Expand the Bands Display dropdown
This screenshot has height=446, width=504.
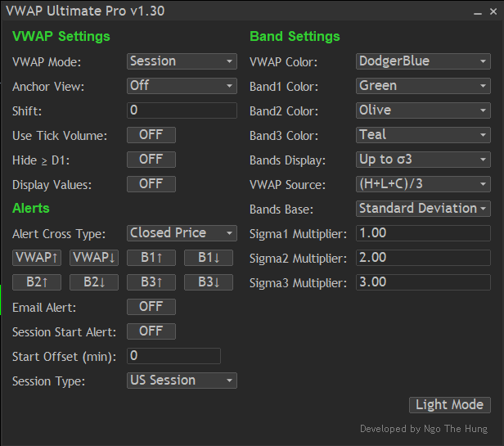[x=423, y=160]
